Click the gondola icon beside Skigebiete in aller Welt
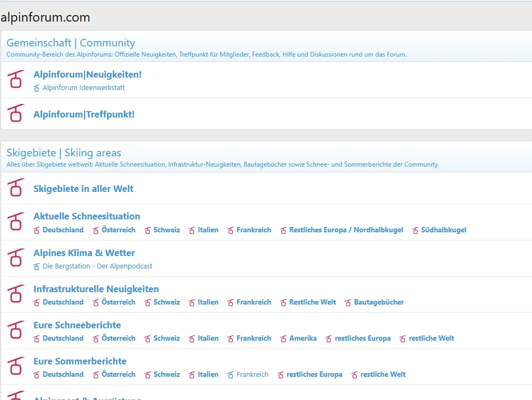This screenshot has height=400, width=532. (x=16, y=187)
